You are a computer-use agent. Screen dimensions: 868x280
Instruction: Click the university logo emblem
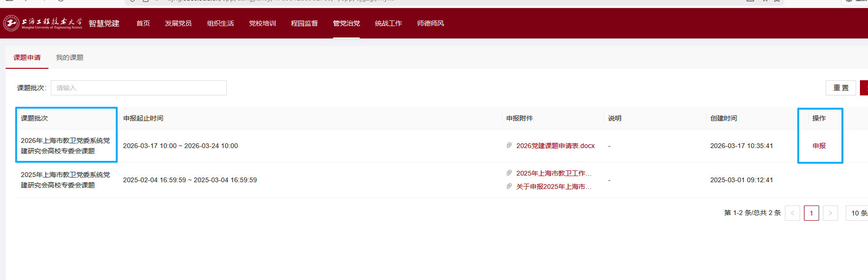11,23
